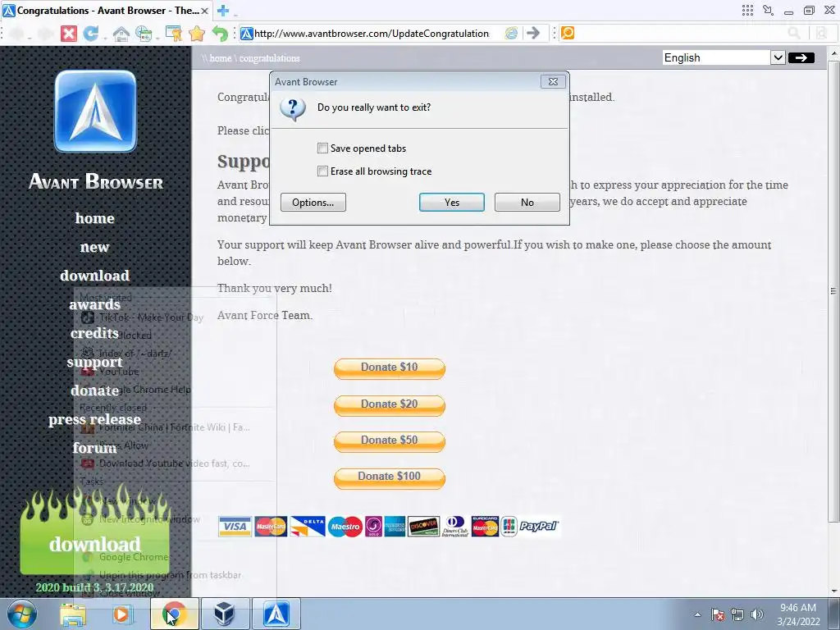Open the Options... button in dialog
Viewport: 840px width, 630px height.
(313, 202)
